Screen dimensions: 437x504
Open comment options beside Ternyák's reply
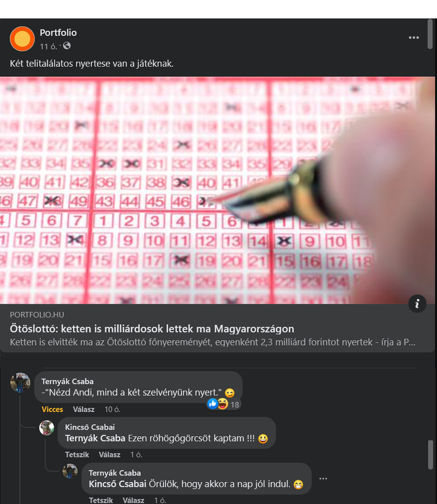point(323,479)
